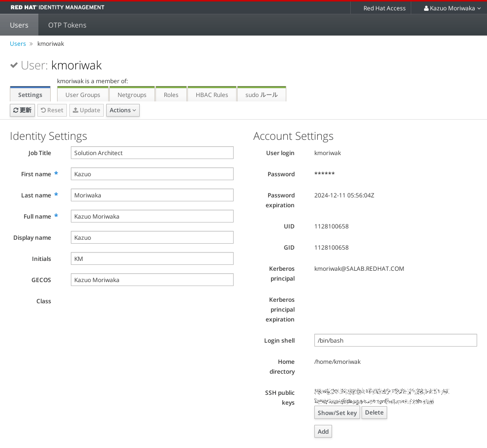The width and height of the screenshot is (487, 448).
Task: Follow the Users breadcrumb link
Action: click(18, 43)
